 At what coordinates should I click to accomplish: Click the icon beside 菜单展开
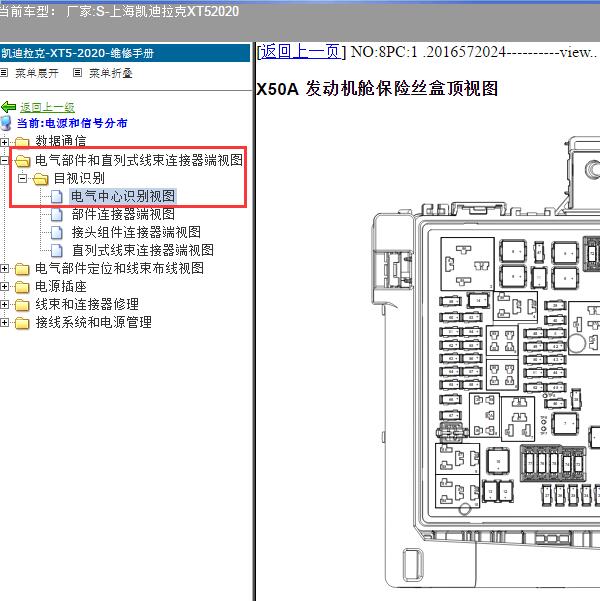pos(4,72)
